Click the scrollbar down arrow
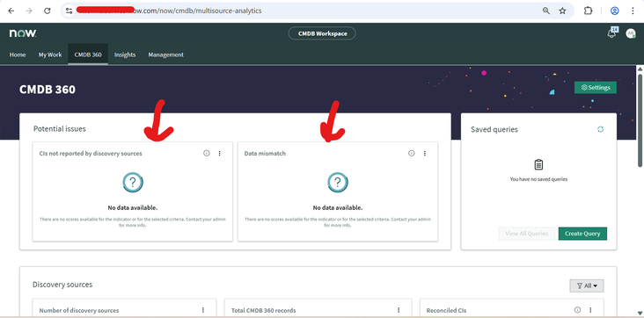The width and height of the screenshot is (644, 318). pyautogui.click(x=640, y=314)
